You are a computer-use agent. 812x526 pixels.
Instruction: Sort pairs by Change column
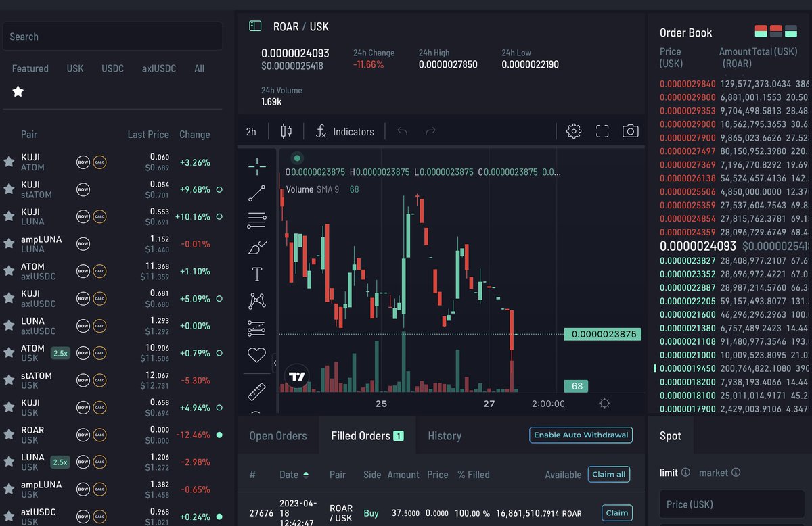coord(195,135)
